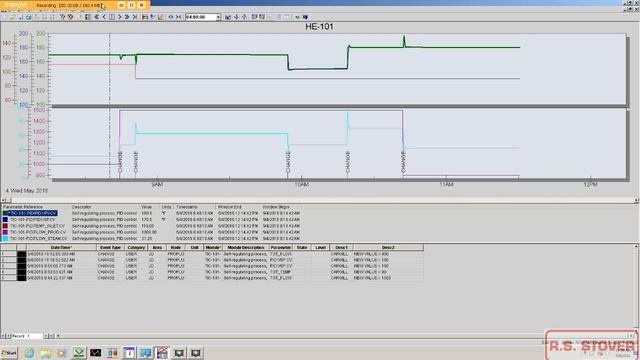640x360 pixels.
Task: Open the black trend chart taskbar icon
Action: 96,353
